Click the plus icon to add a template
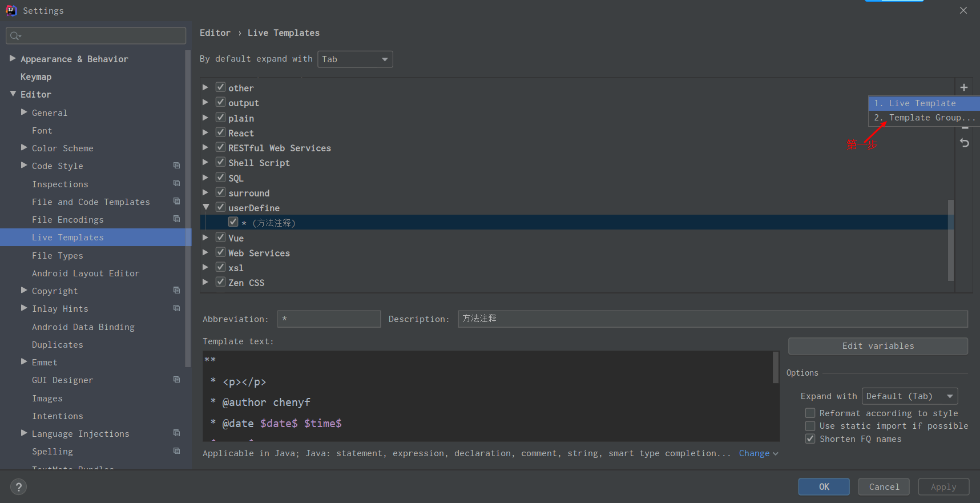The image size is (980, 503). pos(964,87)
